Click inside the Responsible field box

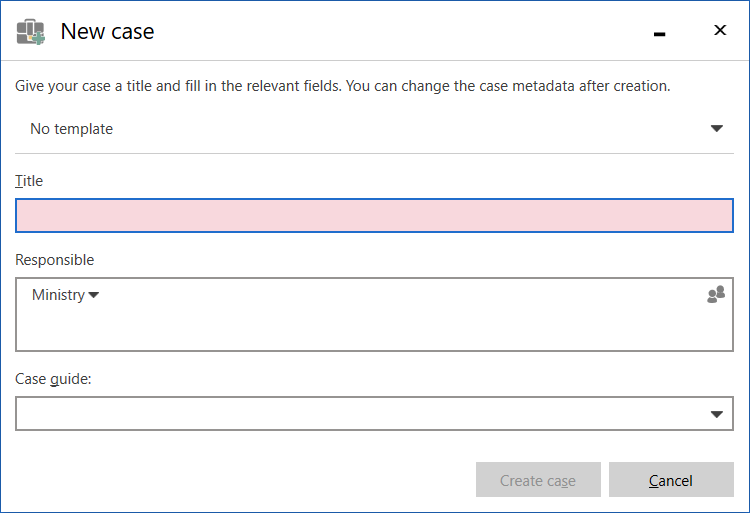click(x=374, y=315)
